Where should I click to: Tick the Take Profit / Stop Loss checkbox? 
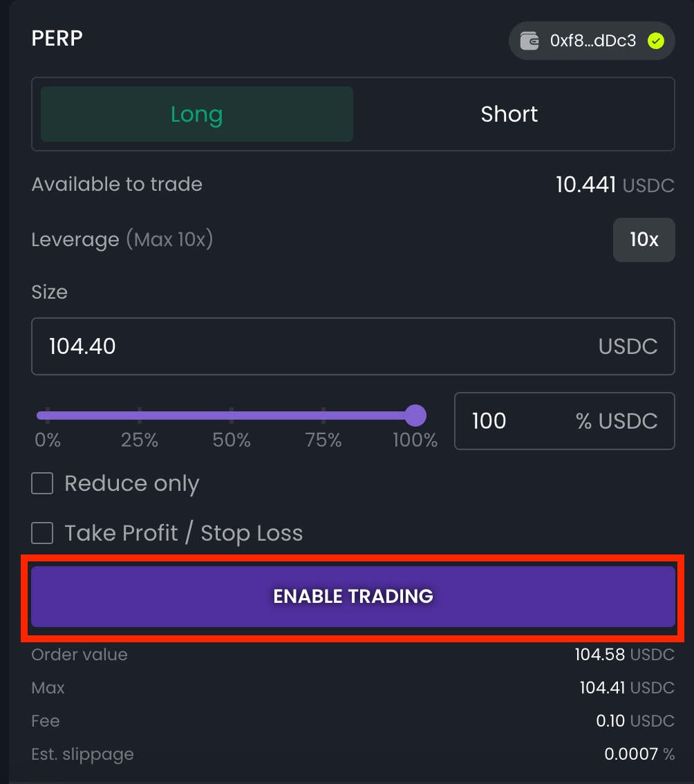point(42,533)
